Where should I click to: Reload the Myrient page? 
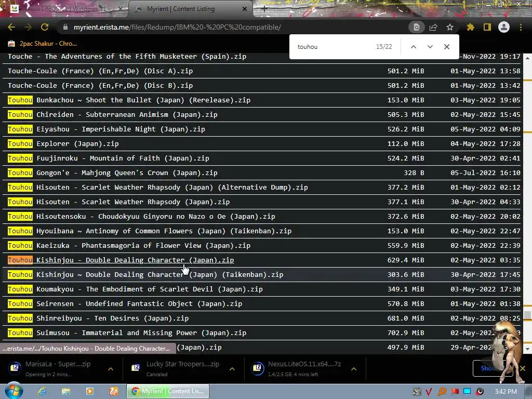click(45, 27)
